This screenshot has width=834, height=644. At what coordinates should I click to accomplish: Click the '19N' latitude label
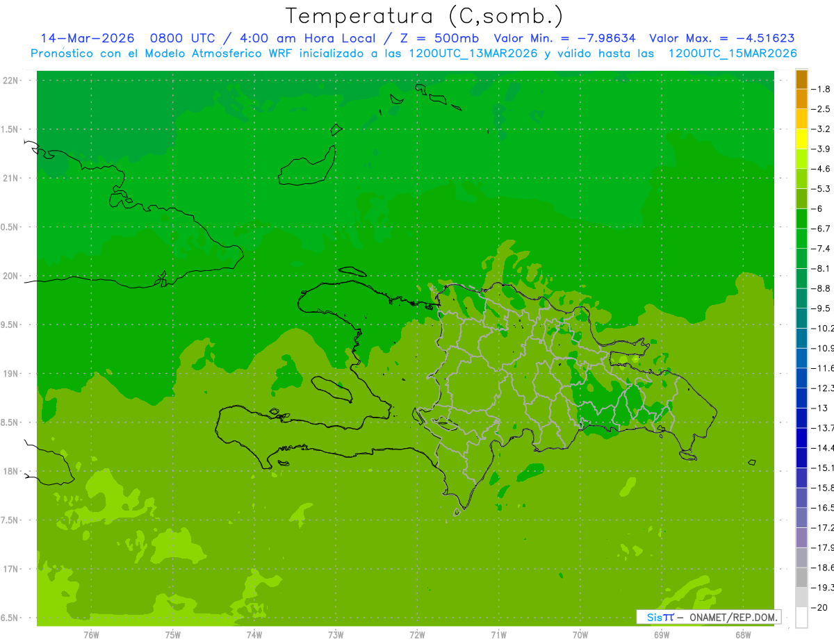[x=10, y=374]
